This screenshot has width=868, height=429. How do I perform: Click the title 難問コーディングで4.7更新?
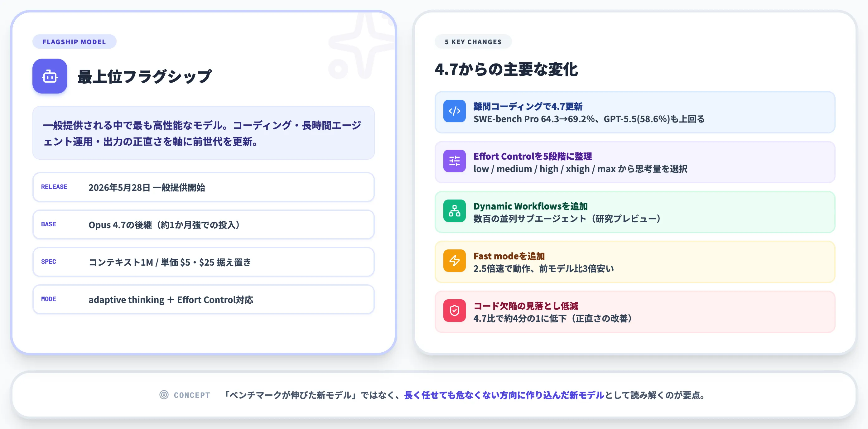tap(528, 106)
